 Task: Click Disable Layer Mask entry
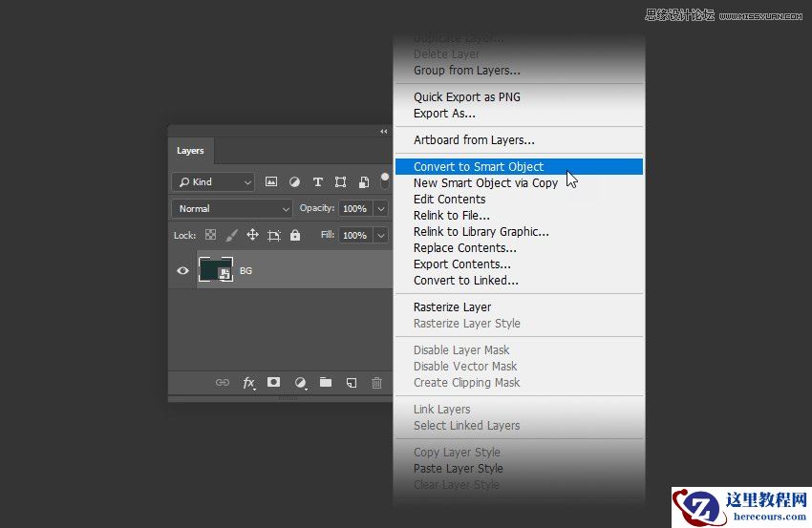[519, 349]
